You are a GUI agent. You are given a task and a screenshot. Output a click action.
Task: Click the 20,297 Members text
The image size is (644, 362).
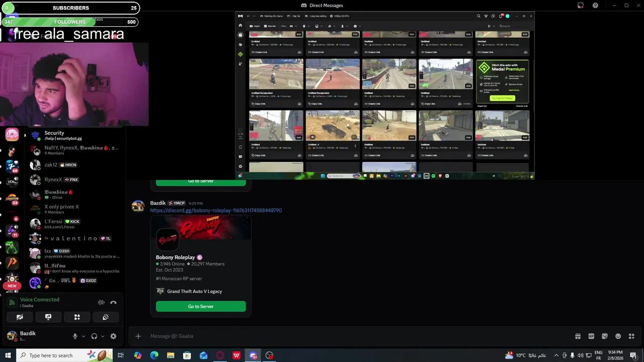click(208, 264)
